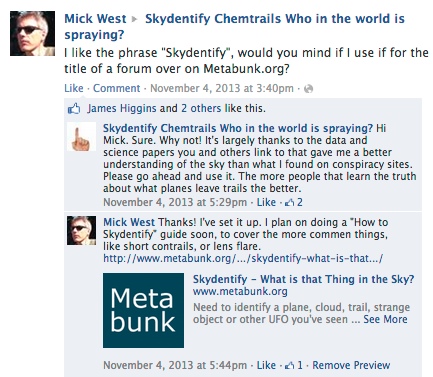Screen dimensions: 433x377
Task: Click Mick West's avatar in reply comment
Action: [x=81, y=231]
